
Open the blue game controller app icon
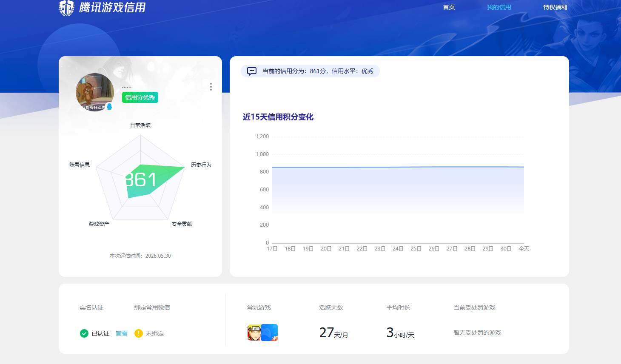[270, 333]
